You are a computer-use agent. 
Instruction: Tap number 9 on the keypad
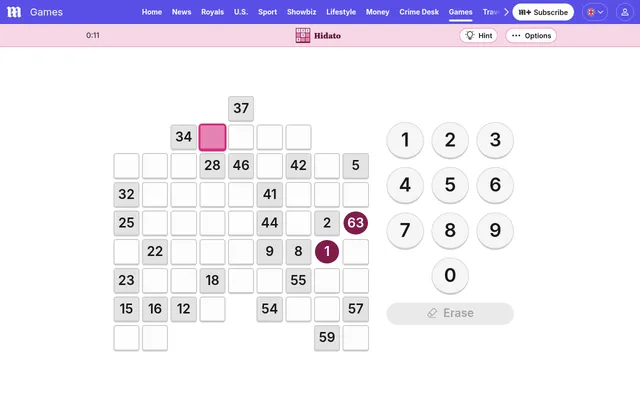coord(495,230)
